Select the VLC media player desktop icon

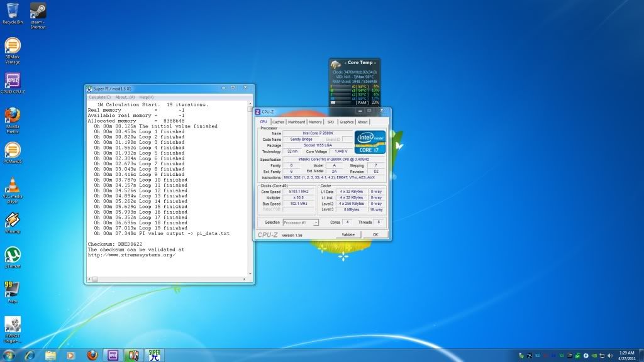(13, 190)
